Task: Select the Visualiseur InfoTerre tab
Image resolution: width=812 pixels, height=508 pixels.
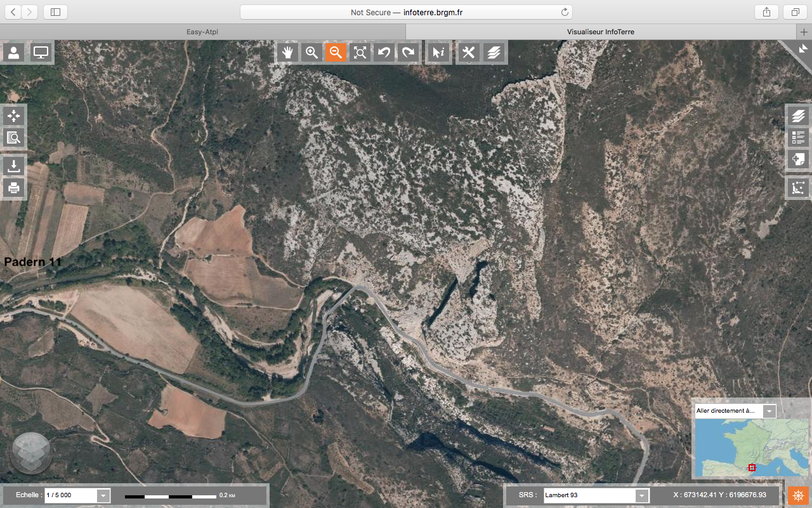Action: pos(600,32)
